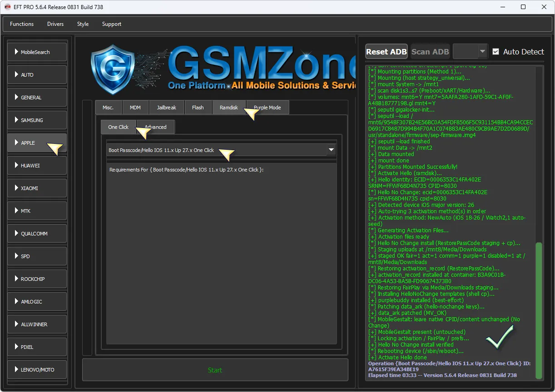Open the ROCKCHIP section
555x392 pixels.
click(37, 279)
